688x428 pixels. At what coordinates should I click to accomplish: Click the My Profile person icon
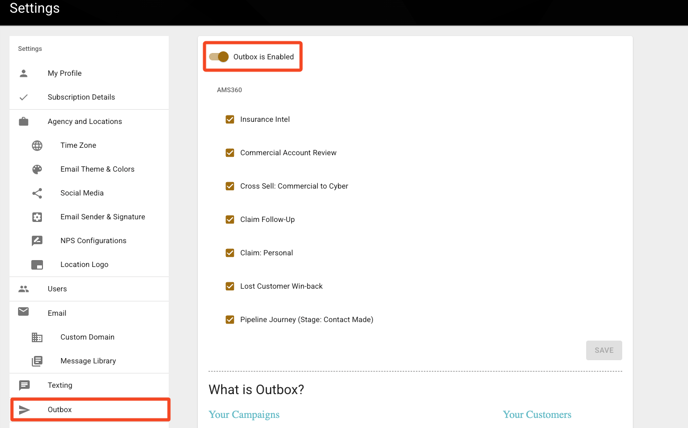24,73
